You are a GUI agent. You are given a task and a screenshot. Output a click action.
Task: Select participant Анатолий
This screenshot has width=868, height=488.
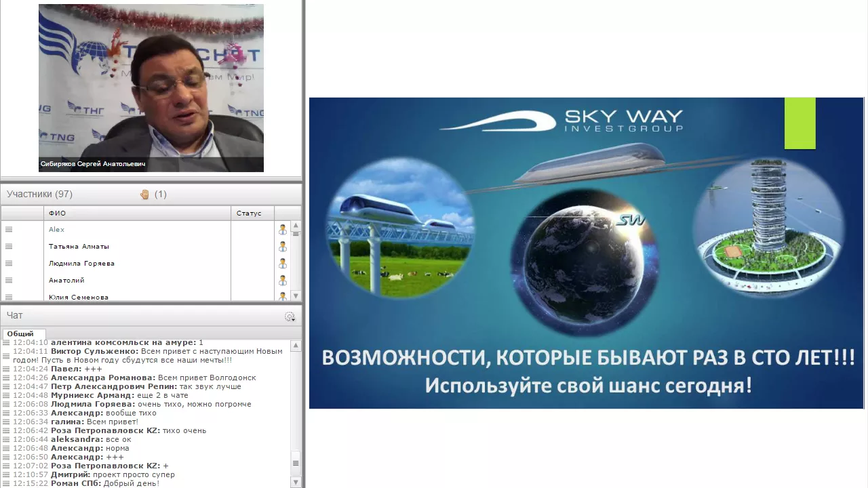(x=66, y=281)
